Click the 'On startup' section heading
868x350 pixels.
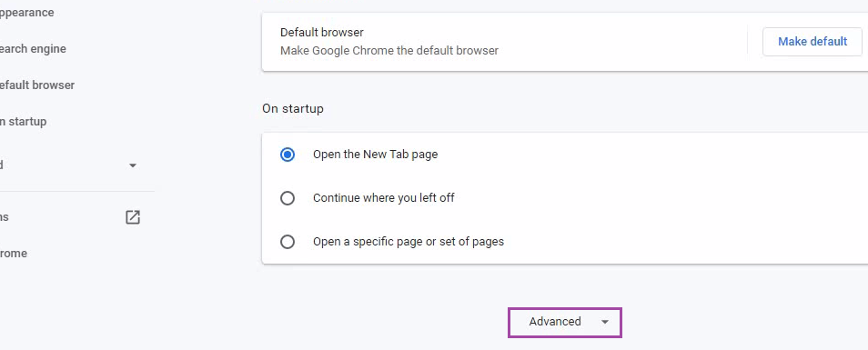click(293, 108)
